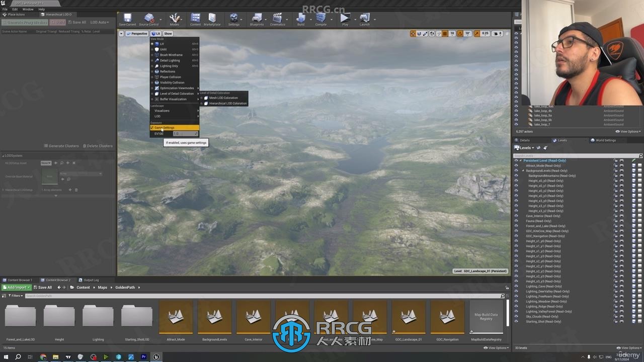Select the Unlit view mode
The image size is (644, 362).
click(x=175, y=49)
